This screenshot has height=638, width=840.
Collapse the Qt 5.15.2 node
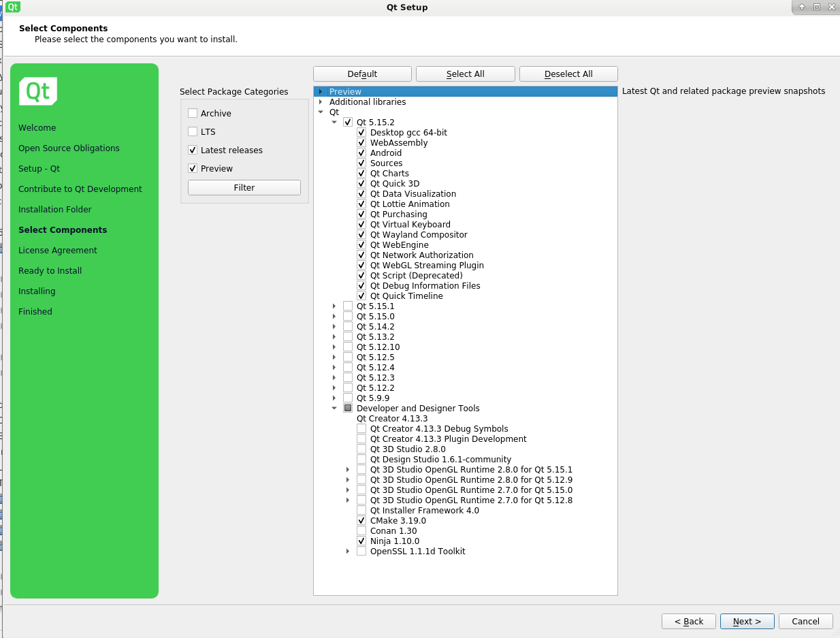click(x=334, y=123)
